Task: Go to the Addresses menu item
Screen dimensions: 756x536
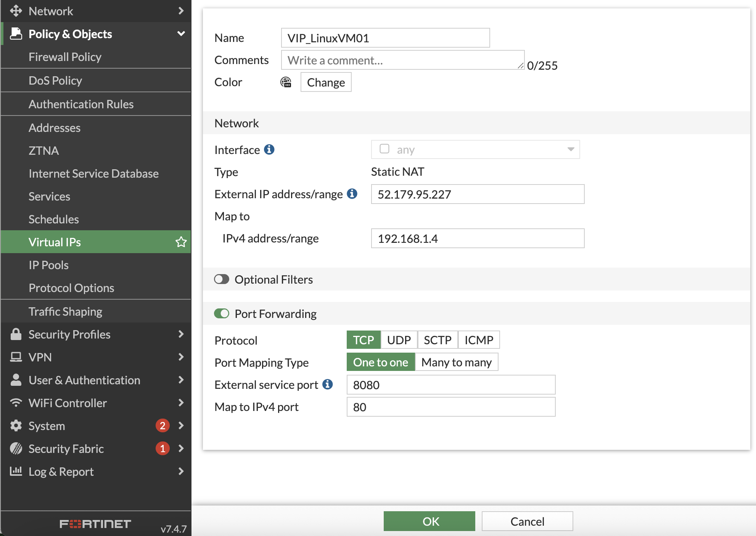Action: pyautogui.click(x=55, y=128)
